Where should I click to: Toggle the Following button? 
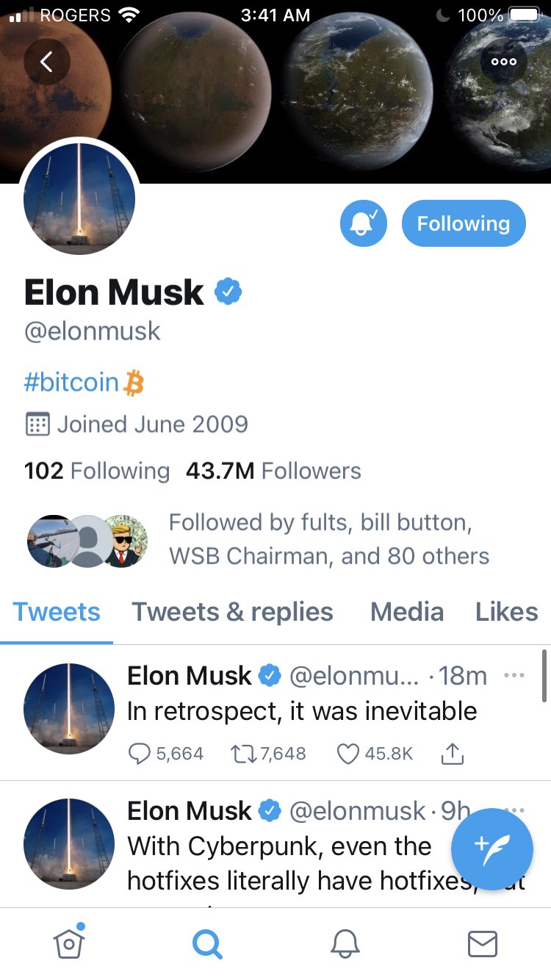click(x=464, y=223)
